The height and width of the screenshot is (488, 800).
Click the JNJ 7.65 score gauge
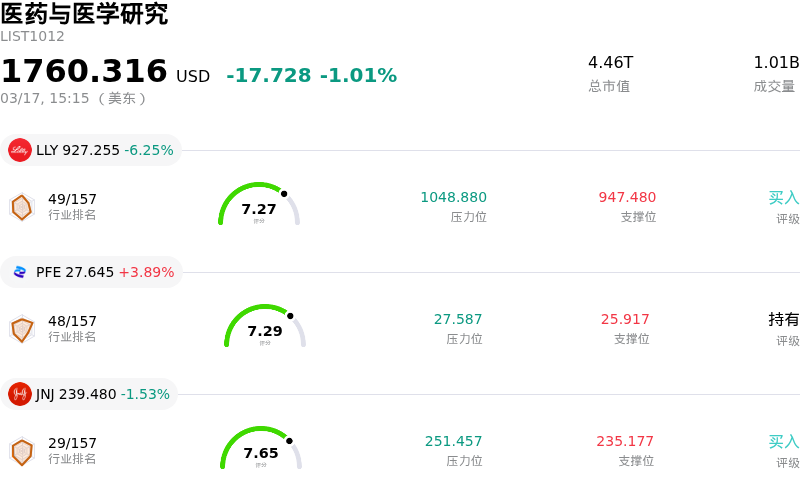pyautogui.click(x=261, y=450)
